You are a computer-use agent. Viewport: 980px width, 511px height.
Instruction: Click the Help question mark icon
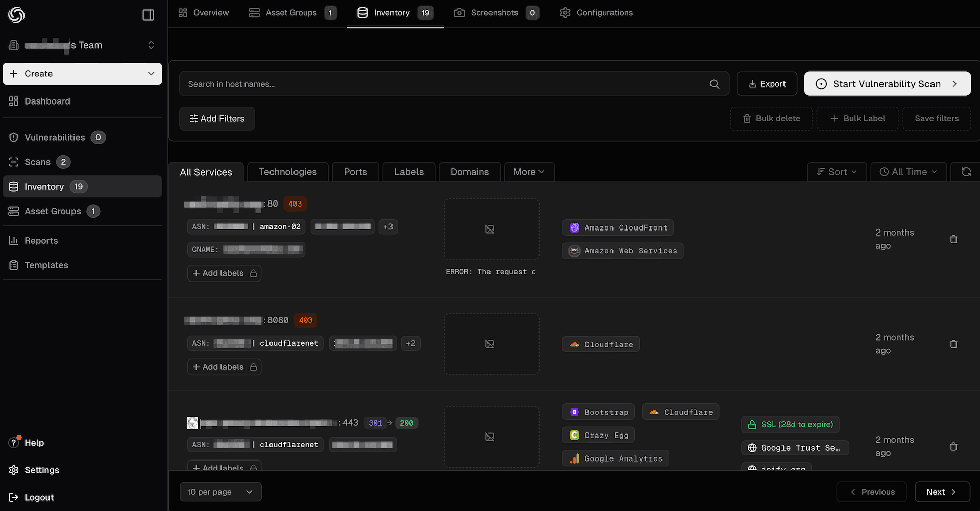click(x=13, y=443)
